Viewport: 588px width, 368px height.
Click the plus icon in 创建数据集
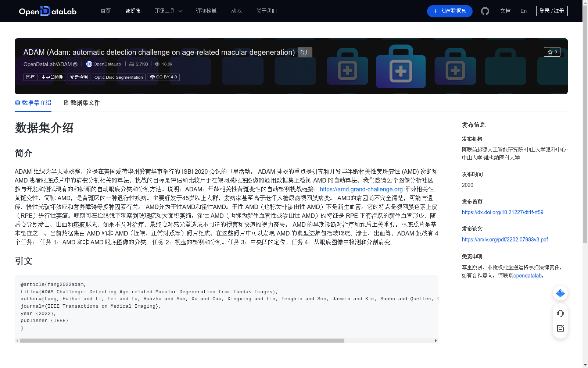(435, 11)
